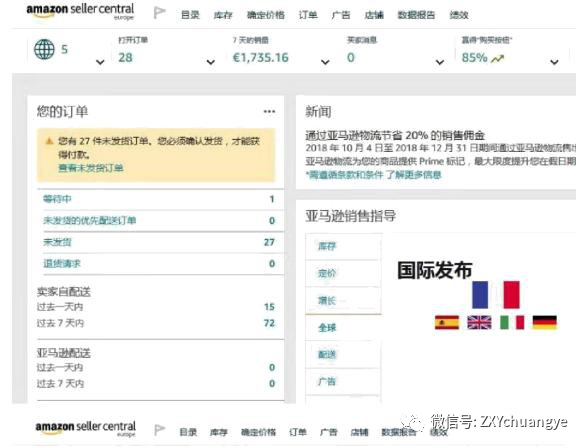The width and height of the screenshot is (586, 448).
Task: Click the large France flag under 国际发布
Action: [496, 295]
